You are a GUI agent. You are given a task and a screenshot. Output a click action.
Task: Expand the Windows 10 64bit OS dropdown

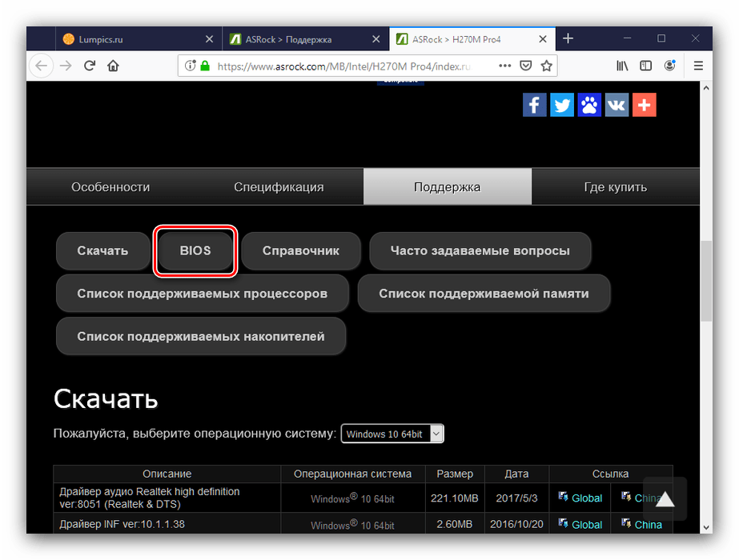[392, 434]
